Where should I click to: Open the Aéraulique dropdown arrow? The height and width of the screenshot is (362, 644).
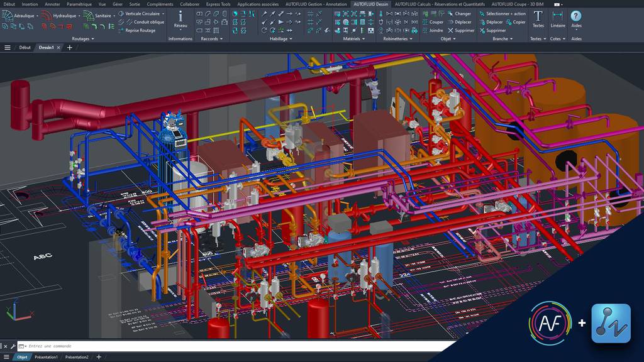click(37, 16)
